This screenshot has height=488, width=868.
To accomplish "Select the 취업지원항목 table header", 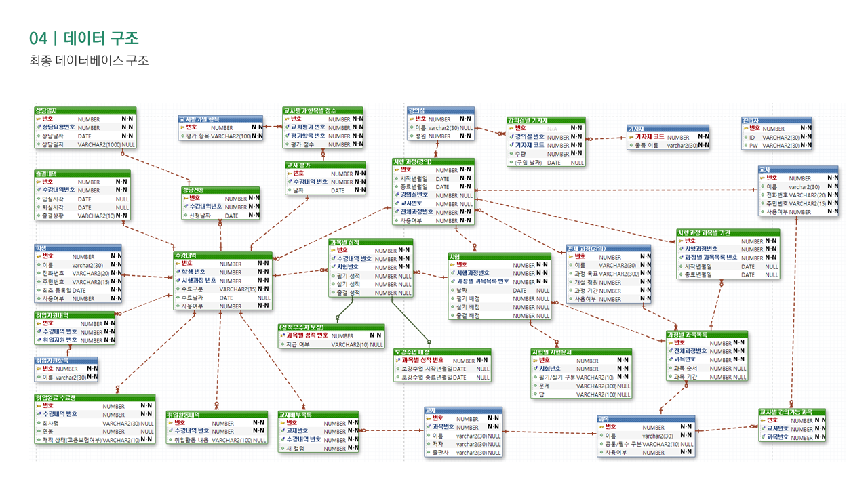I will 66,361.
